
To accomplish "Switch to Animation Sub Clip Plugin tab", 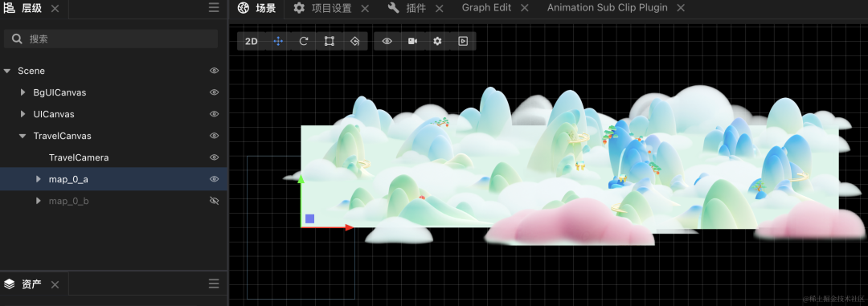I will click(x=608, y=8).
